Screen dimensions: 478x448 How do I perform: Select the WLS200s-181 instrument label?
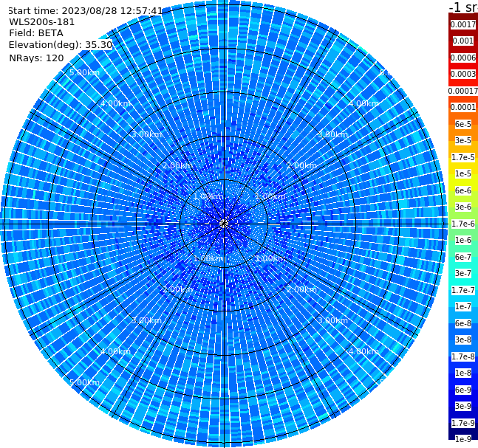(42, 22)
